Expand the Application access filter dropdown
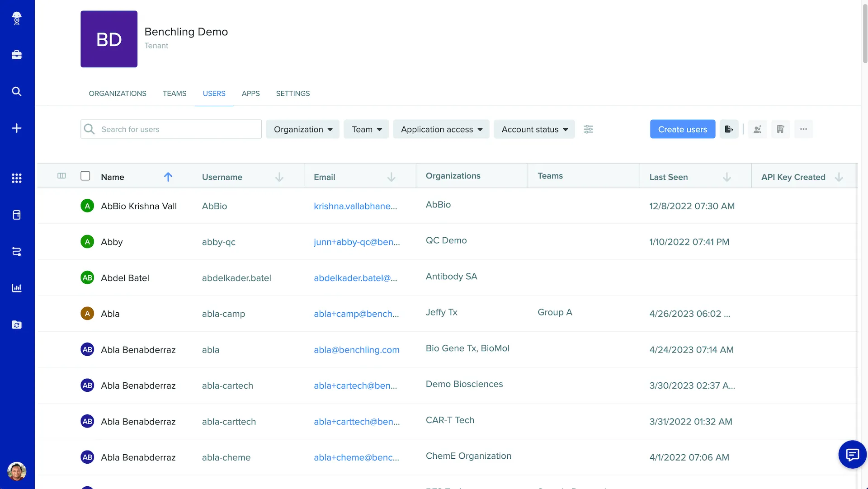Image resolution: width=868 pixels, height=489 pixels. tap(441, 129)
